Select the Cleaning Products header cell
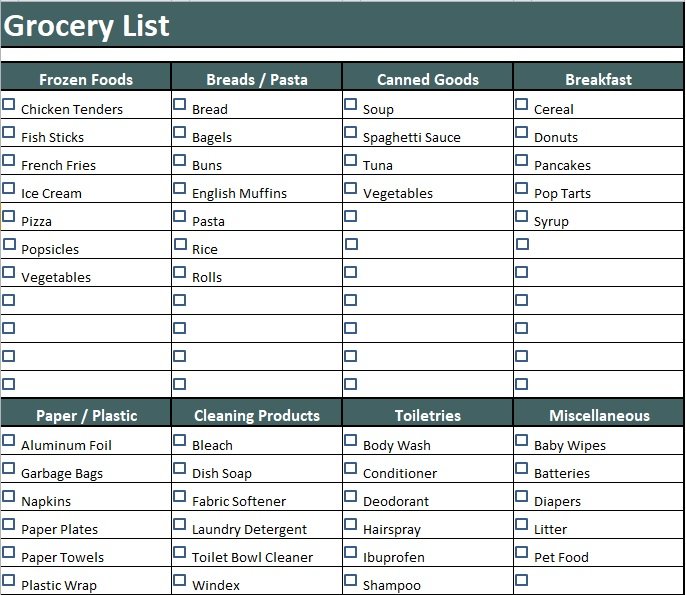686x595 pixels. tap(257, 413)
